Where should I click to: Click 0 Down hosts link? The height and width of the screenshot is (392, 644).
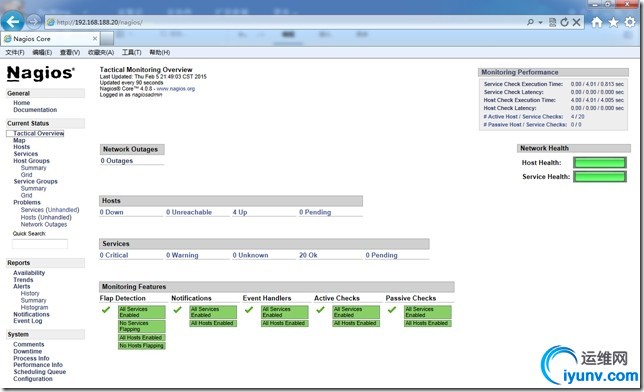point(111,212)
